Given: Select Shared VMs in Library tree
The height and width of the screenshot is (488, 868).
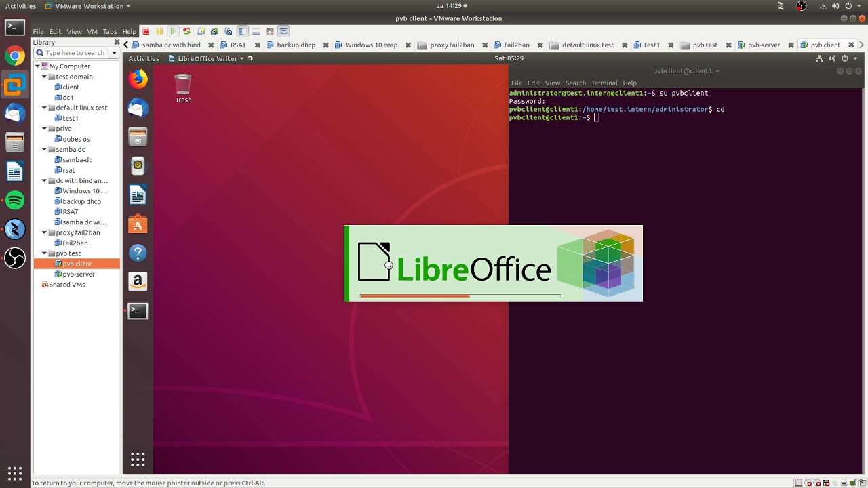Looking at the screenshot, I should click(66, 285).
